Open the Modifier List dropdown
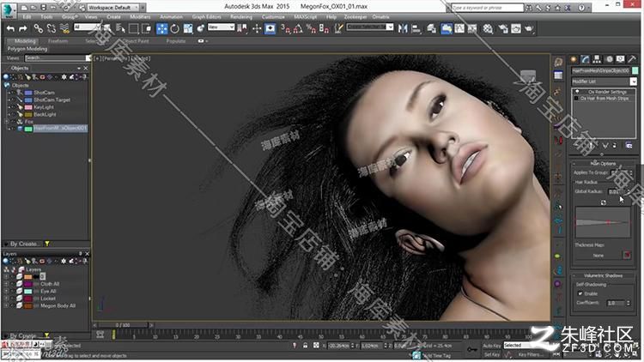644x362 pixels. pos(605,81)
